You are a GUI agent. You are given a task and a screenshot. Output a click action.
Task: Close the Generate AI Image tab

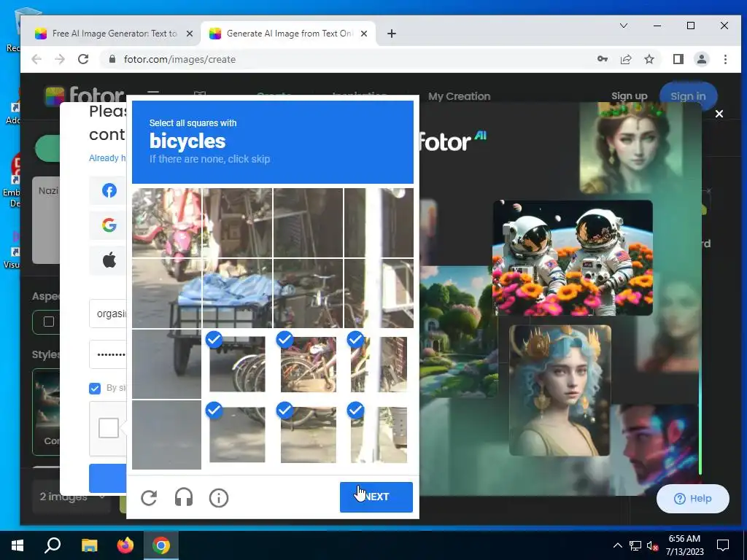click(x=364, y=34)
